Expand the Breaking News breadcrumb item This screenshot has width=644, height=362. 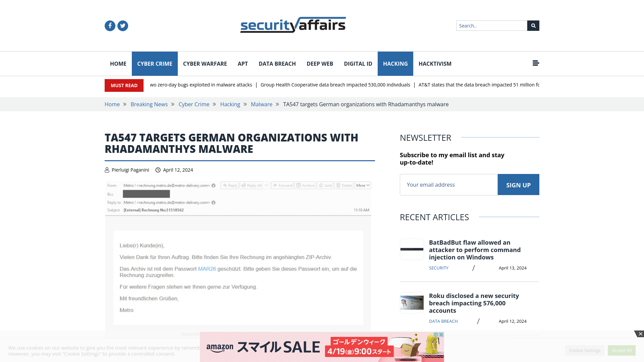tap(149, 104)
